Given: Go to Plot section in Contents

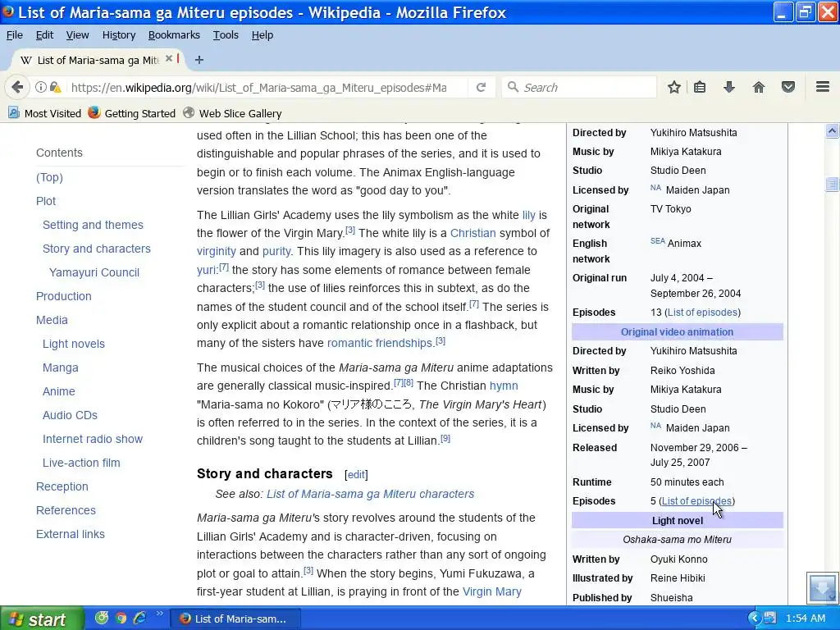Looking at the screenshot, I should [46, 201].
